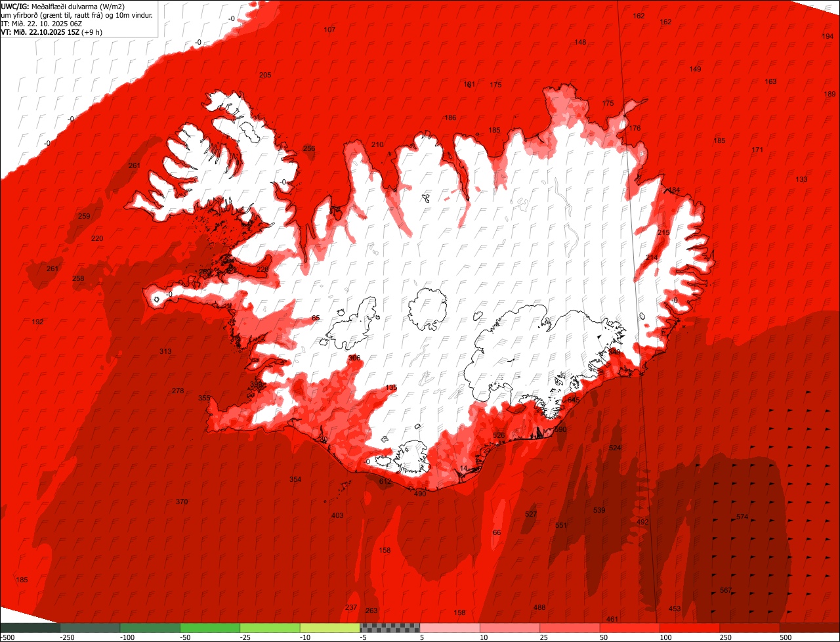Click the subtitle line 'um yfirborð (grænt til, rautt frá) og 10m vindur.'

[x=77, y=15]
